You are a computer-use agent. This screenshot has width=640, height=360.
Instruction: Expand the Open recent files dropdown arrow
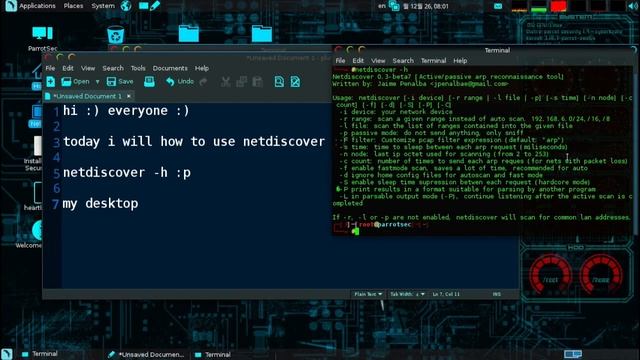pos(97,82)
